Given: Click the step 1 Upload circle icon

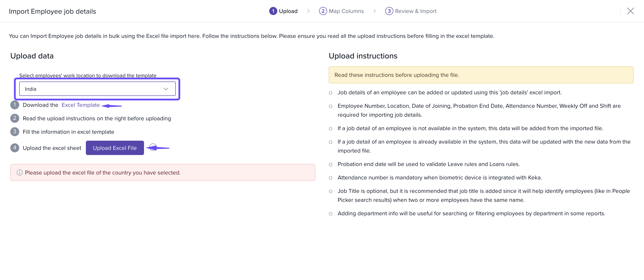Looking at the screenshot, I should [x=273, y=11].
